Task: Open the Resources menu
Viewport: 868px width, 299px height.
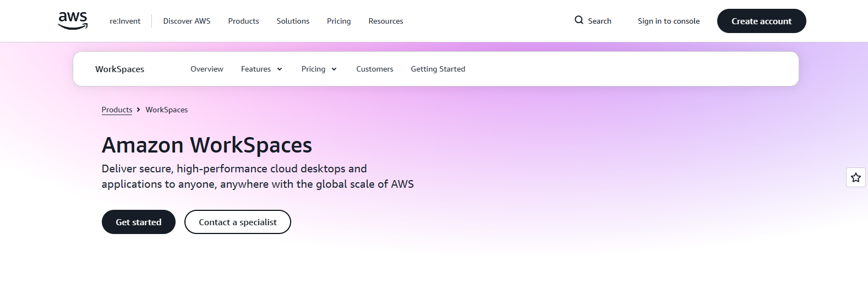Action: point(386,21)
